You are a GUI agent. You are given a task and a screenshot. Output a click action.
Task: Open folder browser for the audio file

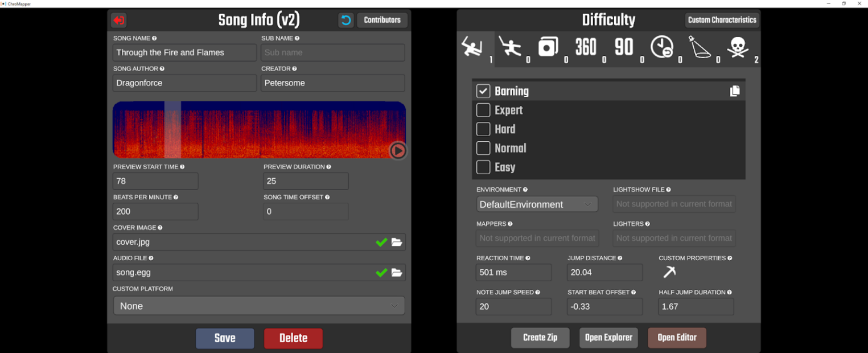(x=397, y=273)
